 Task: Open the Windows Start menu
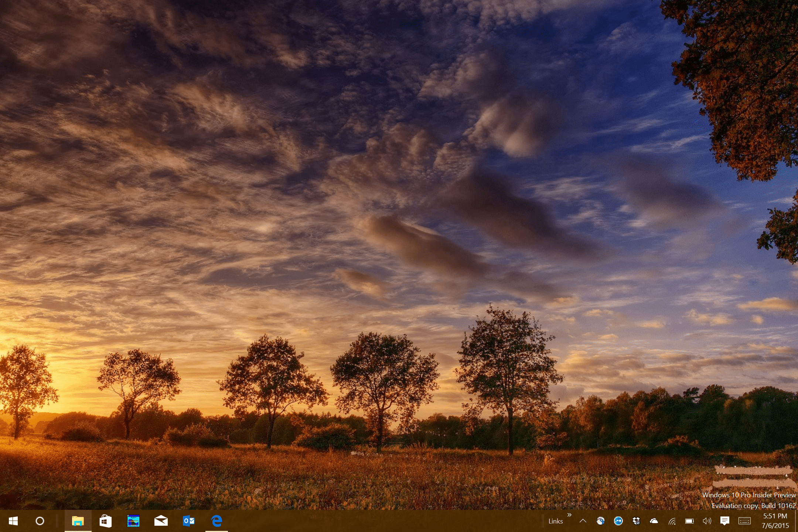point(13,521)
